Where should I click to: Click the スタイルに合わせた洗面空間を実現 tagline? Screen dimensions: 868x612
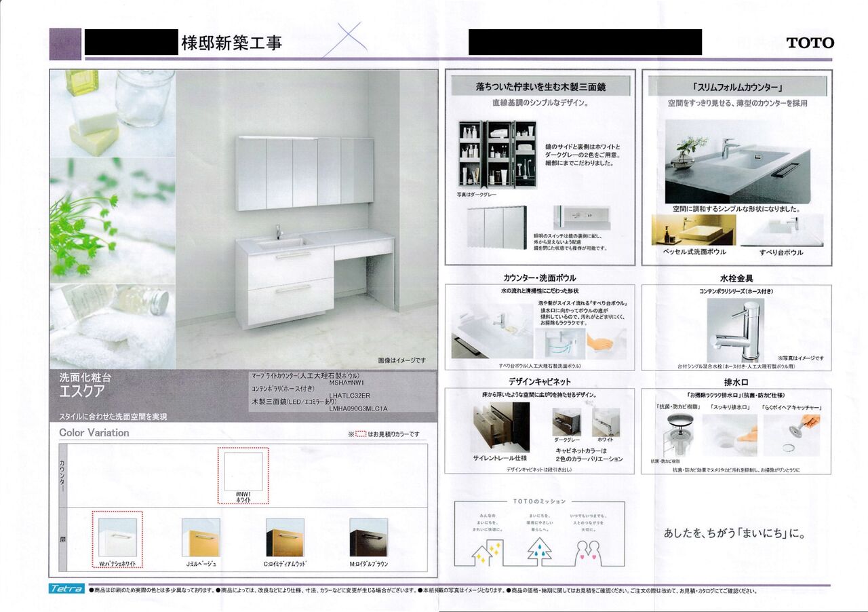pyautogui.click(x=112, y=417)
